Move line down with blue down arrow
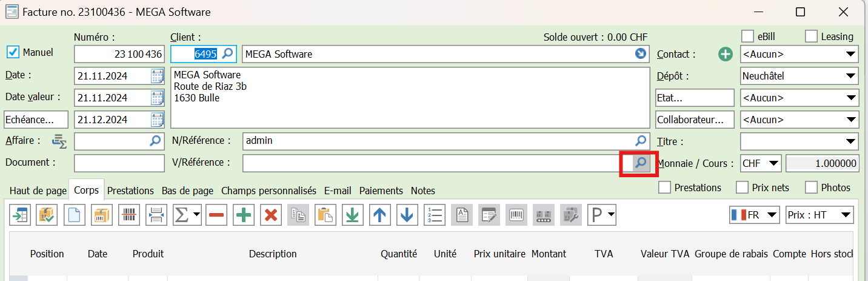 pos(407,215)
